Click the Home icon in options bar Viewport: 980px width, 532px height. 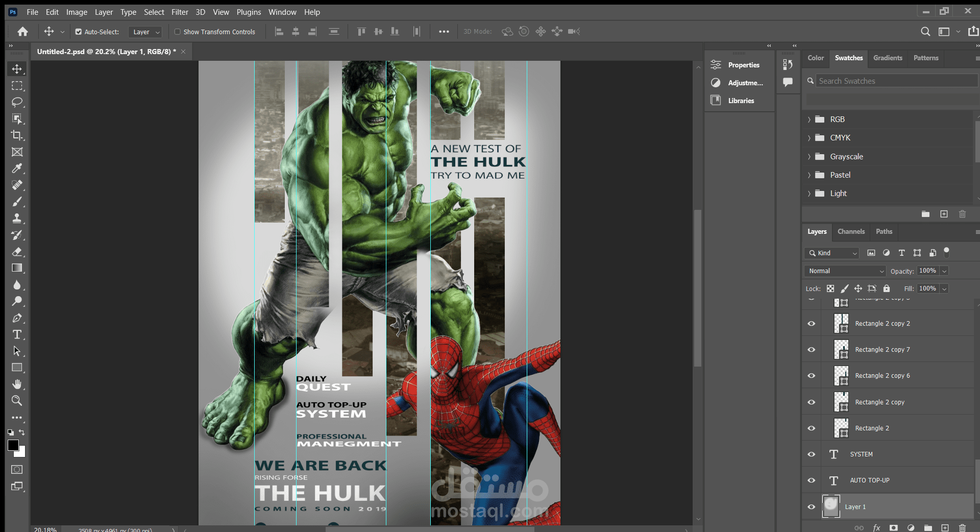[22, 32]
